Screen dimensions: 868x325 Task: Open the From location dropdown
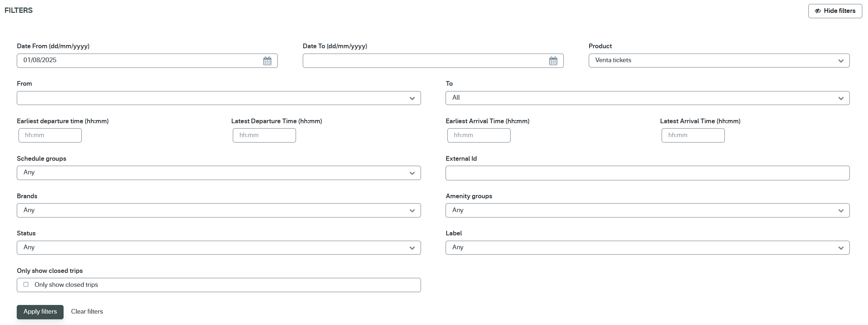click(x=219, y=98)
